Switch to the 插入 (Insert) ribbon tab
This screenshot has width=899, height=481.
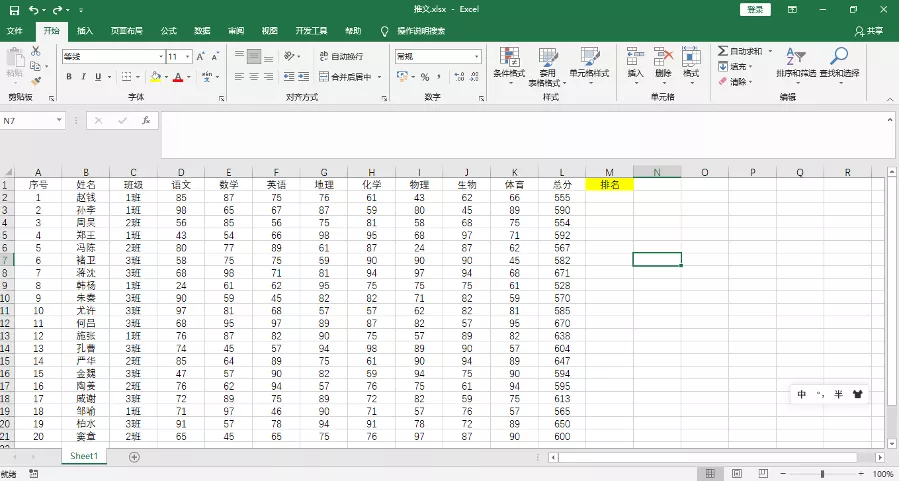click(85, 31)
